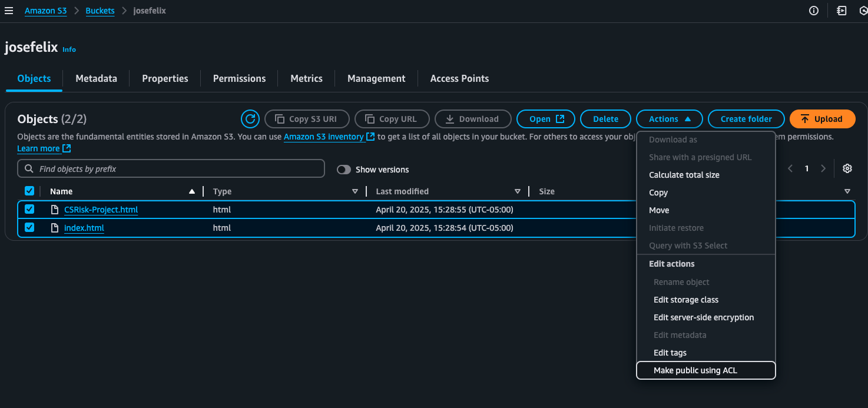The height and width of the screenshot is (408, 868).
Task: Open the index.html object link
Action: [84, 228]
